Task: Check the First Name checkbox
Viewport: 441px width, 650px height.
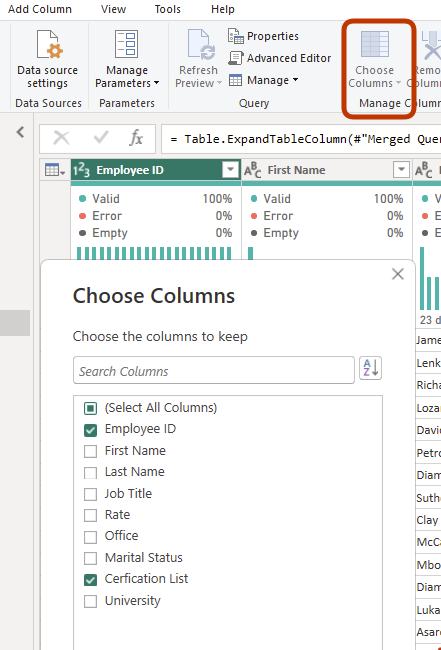Action: click(90, 451)
